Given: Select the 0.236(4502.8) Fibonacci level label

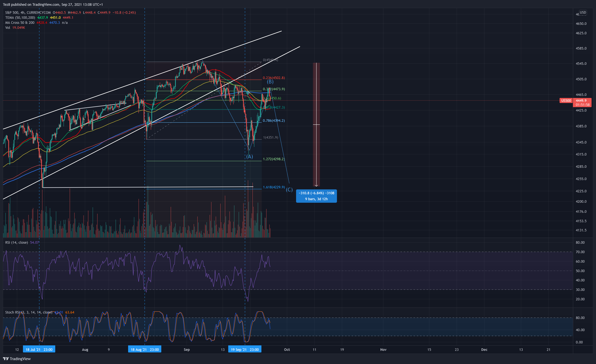Looking at the screenshot, I should [x=274, y=78].
